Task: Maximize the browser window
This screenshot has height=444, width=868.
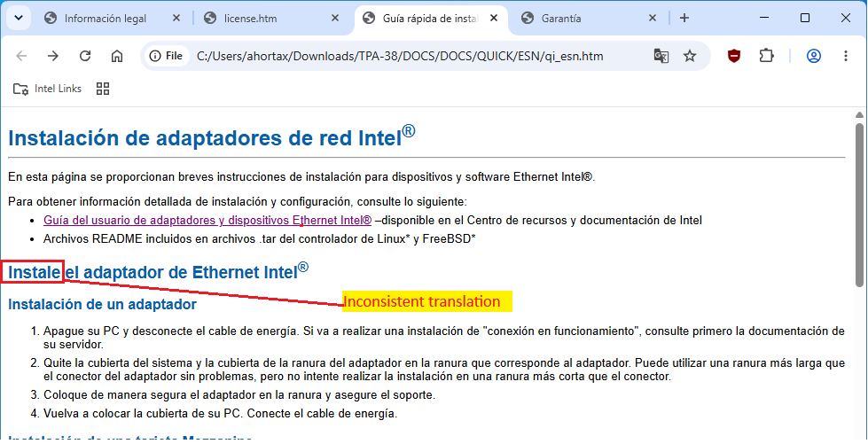Action: click(x=805, y=18)
